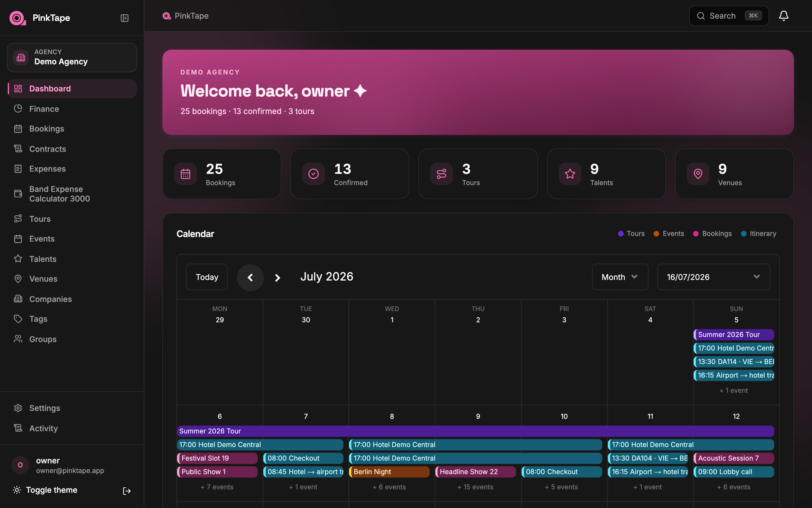Click the Venues pin icon in sidebar
The width and height of the screenshot is (812, 508).
pyautogui.click(x=18, y=279)
